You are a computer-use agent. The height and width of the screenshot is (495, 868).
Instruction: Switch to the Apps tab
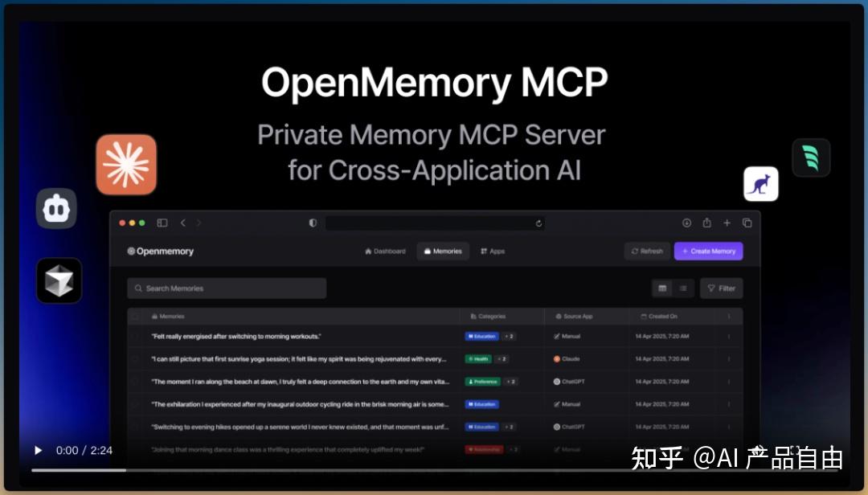click(493, 251)
